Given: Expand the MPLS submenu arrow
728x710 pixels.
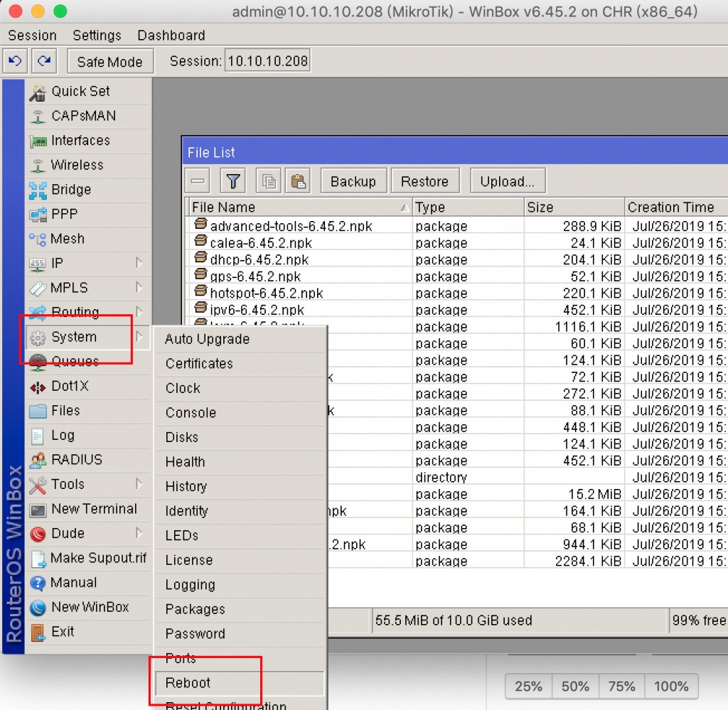Looking at the screenshot, I should (x=139, y=288).
